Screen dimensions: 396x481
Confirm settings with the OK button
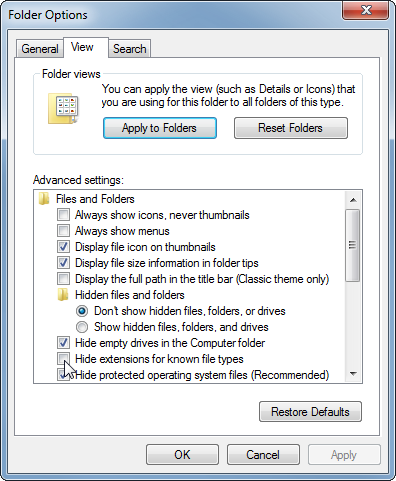(x=182, y=454)
